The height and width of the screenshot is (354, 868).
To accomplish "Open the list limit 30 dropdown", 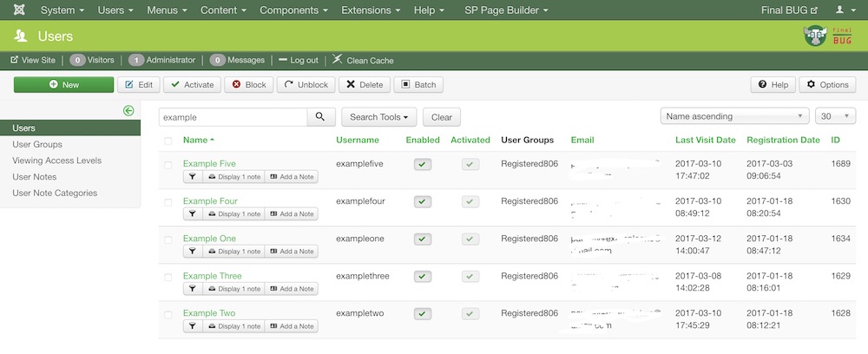I will (x=836, y=116).
